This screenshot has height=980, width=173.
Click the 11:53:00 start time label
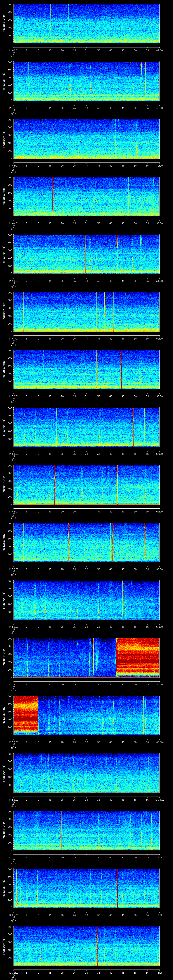(14, 454)
